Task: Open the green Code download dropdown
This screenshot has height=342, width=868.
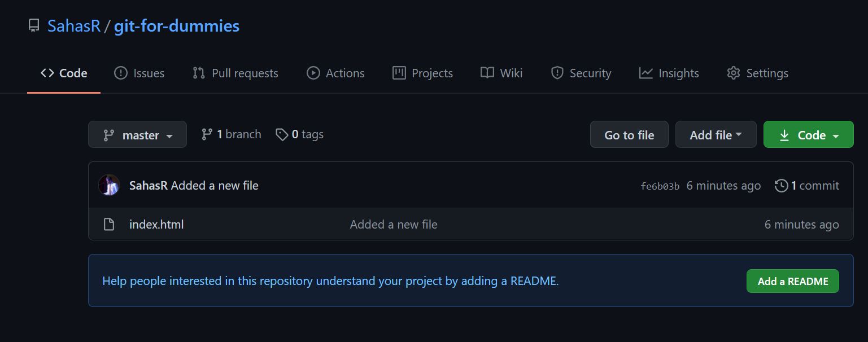Action: pos(808,135)
